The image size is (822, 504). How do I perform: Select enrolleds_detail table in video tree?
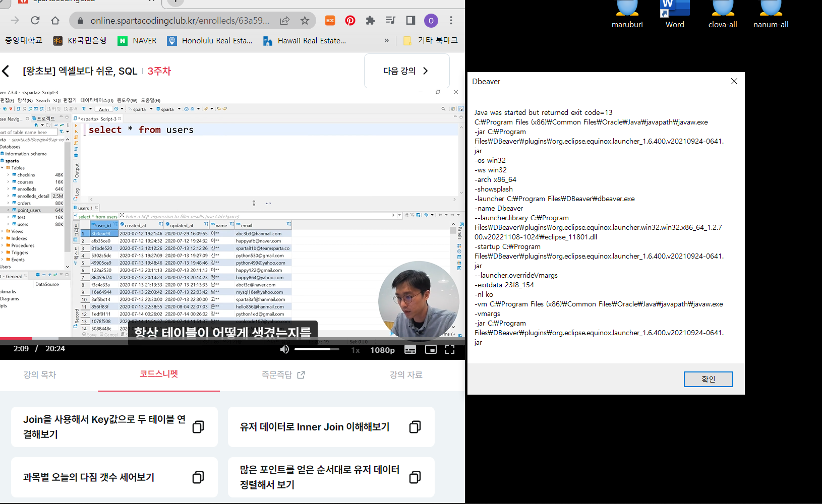click(33, 196)
